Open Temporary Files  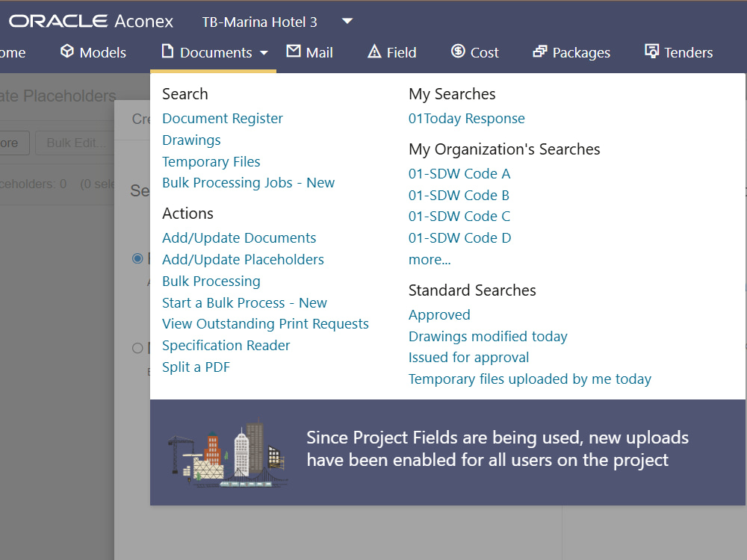click(211, 162)
